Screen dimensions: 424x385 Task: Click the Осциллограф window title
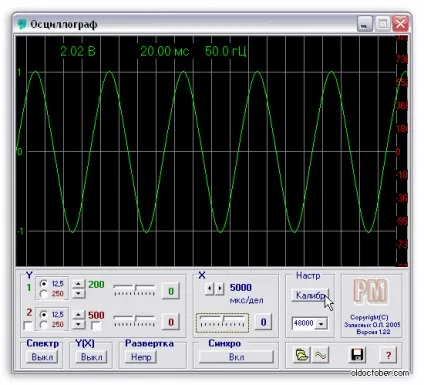point(64,24)
